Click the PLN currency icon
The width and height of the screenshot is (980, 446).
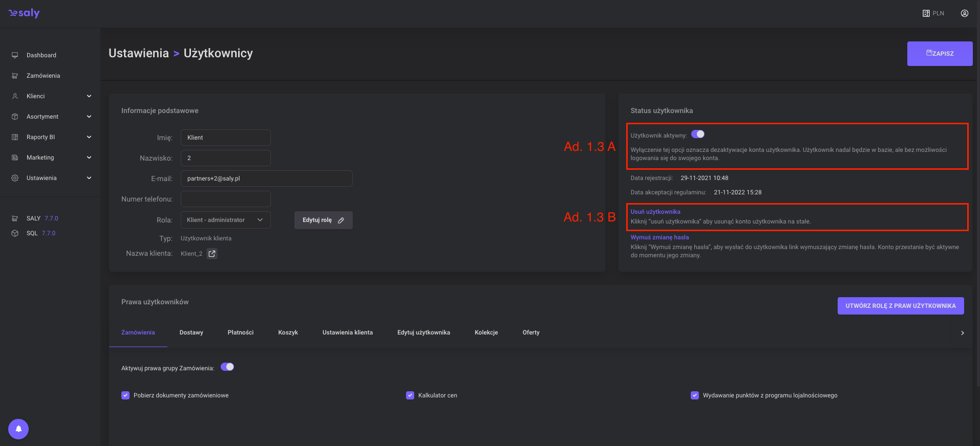pos(926,13)
